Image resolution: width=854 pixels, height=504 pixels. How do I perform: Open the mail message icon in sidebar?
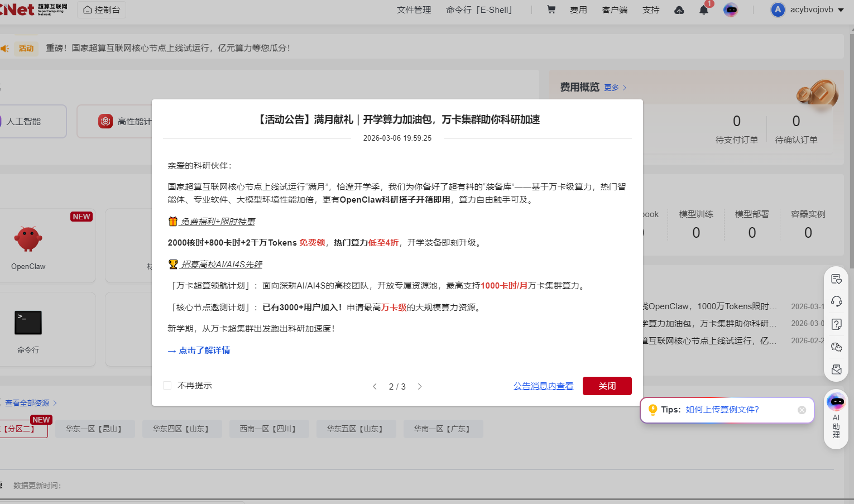click(x=836, y=369)
